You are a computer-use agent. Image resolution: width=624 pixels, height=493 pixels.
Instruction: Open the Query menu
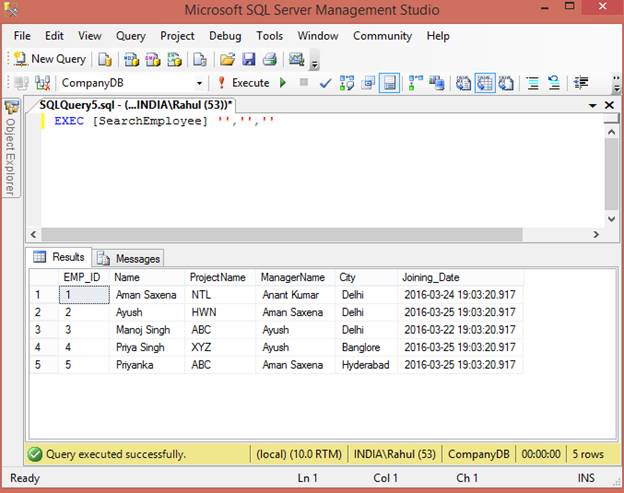pyautogui.click(x=131, y=36)
